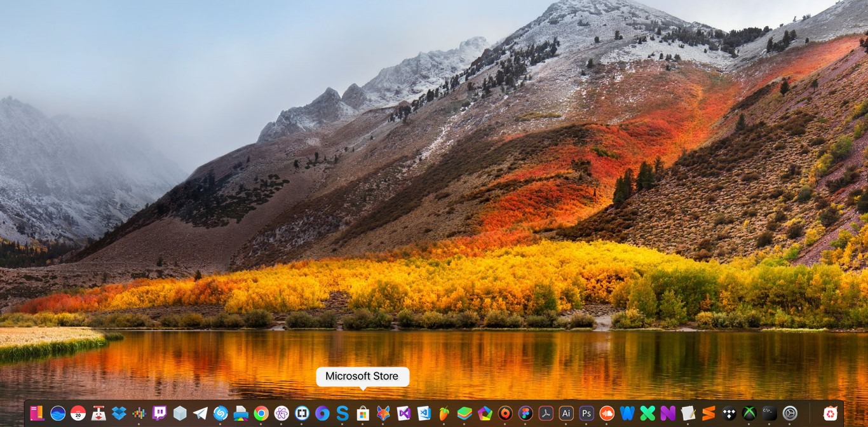Open Dropbox from the dock
Screen dimensions: 868x427
pyautogui.click(x=119, y=413)
